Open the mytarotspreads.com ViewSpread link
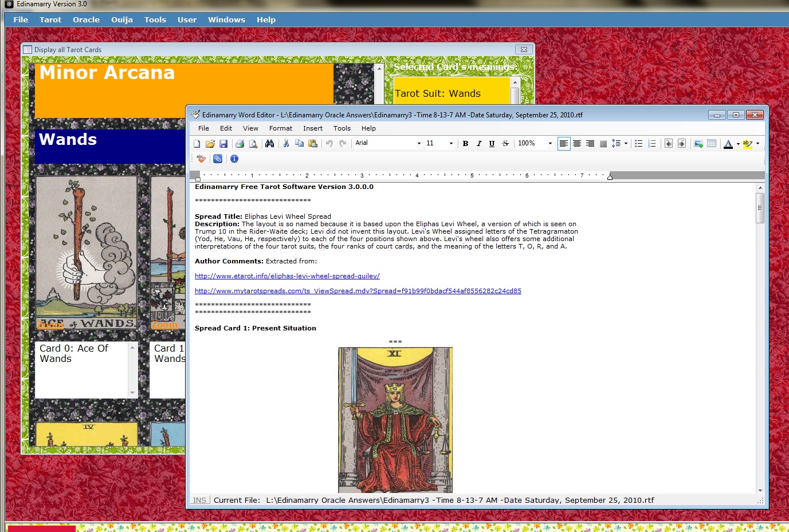Viewport: 789px width, 532px height. (358, 291)
